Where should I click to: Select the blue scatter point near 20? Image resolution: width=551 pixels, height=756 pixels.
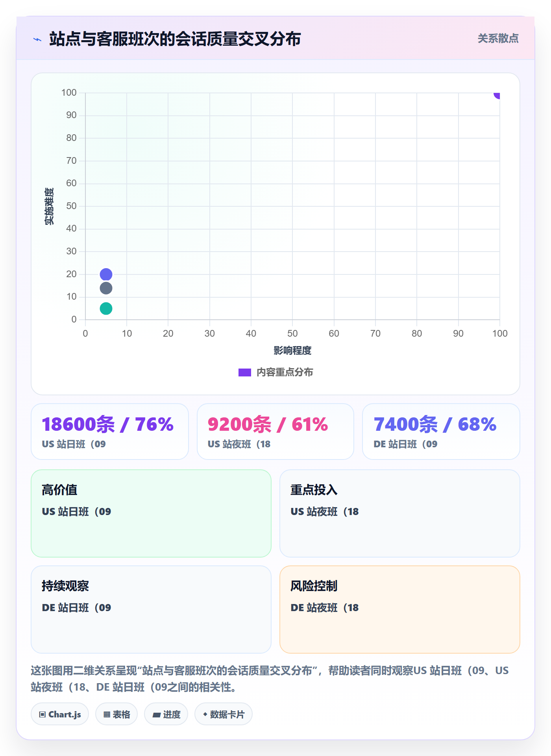106,274
